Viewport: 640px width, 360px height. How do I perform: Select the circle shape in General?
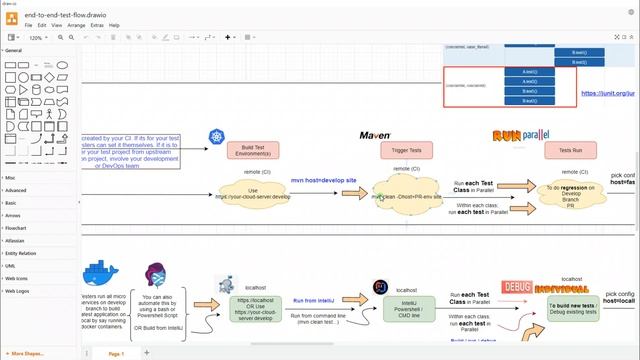pos(23,77)
